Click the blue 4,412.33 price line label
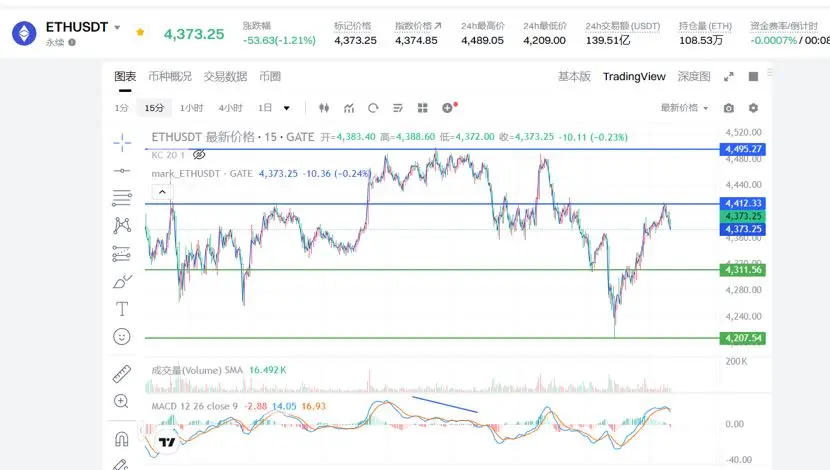830x470 pixels. click(x=743, y=203)
